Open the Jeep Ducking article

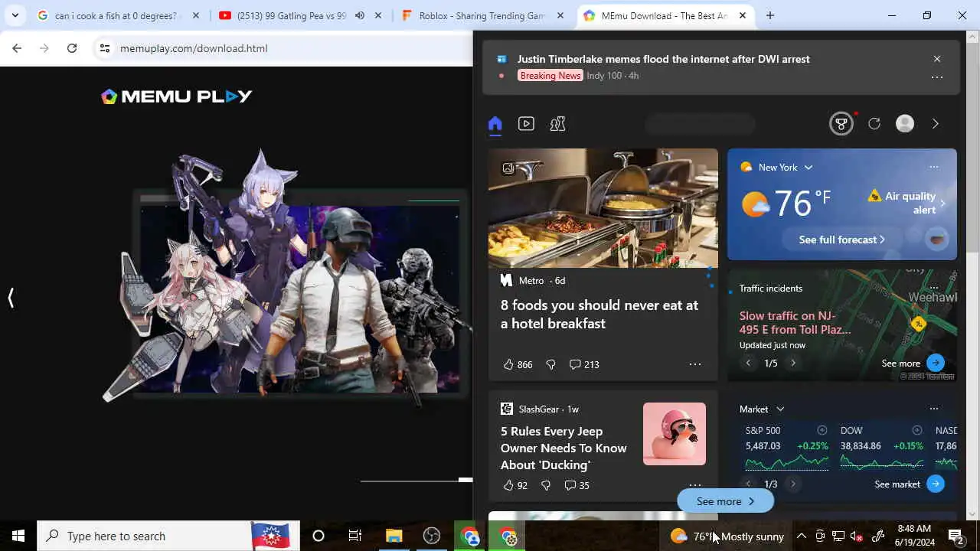[x=563, y=448]
